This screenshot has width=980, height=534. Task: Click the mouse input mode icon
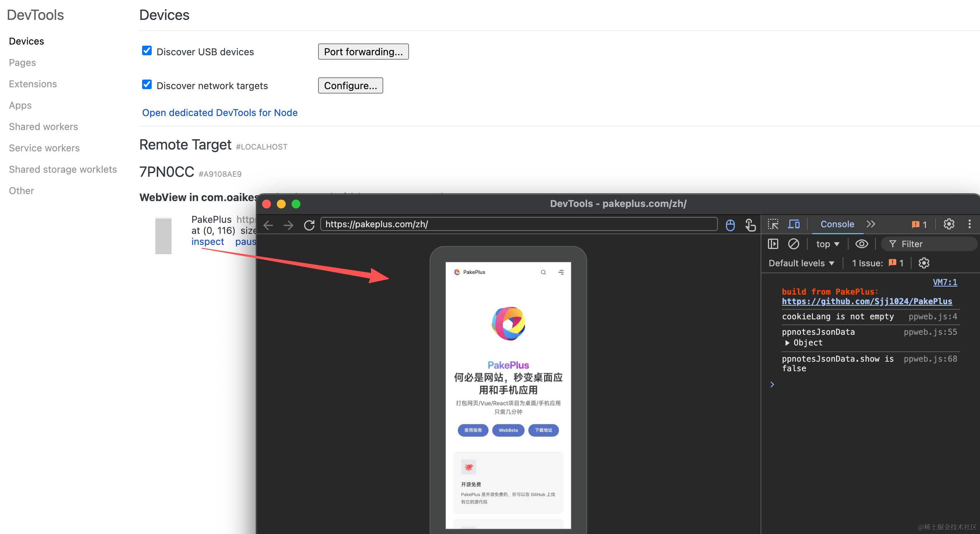pyautogui.click(x=730, y=225)
